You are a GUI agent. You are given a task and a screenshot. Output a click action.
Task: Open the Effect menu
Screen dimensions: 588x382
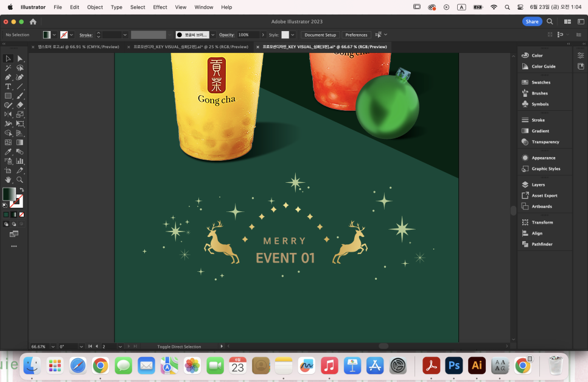tap(159, 7)
